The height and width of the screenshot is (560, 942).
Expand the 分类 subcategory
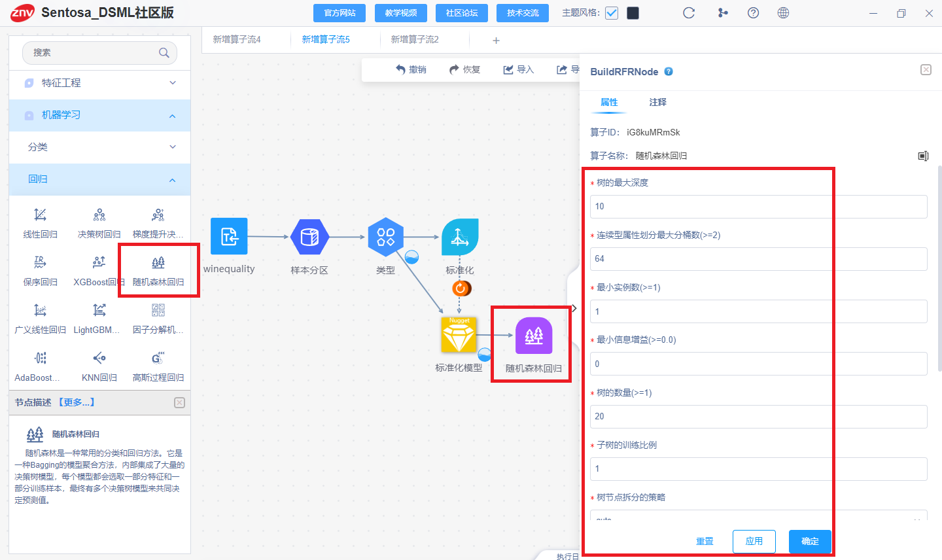(100, 147)
